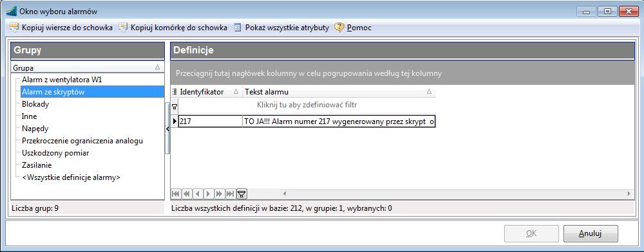Minimize the Okno wyboru alarmów window
The width and height of the screenshot is (644, 252).
pyautogui.click(x=586, y=12)
